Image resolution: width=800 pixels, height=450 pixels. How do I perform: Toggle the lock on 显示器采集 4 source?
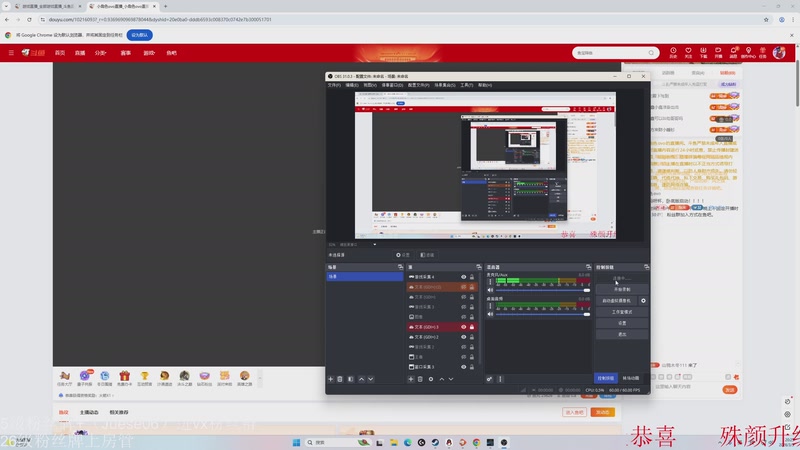(471, 277)
